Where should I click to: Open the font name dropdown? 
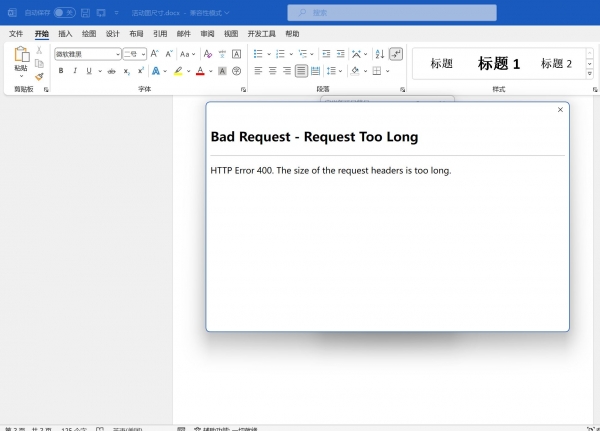click(117, 54)
